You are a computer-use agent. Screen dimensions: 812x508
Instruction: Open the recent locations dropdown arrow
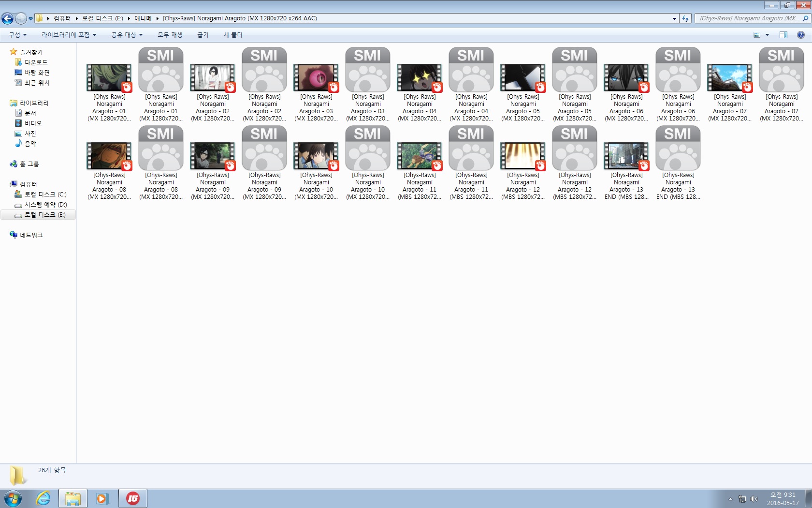30,19
